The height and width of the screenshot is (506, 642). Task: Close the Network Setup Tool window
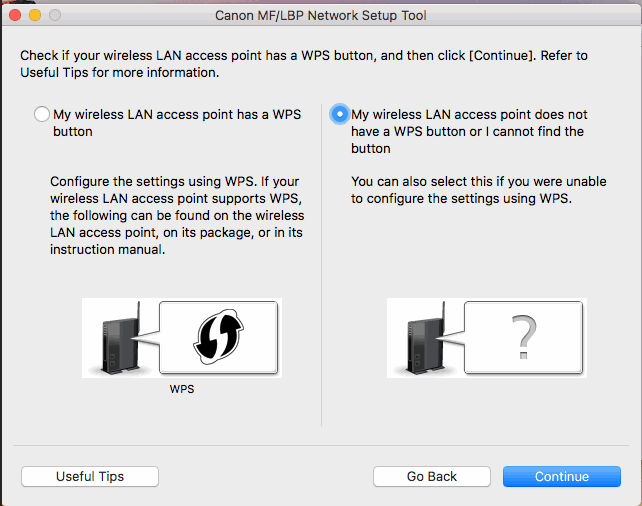(x=14, y=16)
